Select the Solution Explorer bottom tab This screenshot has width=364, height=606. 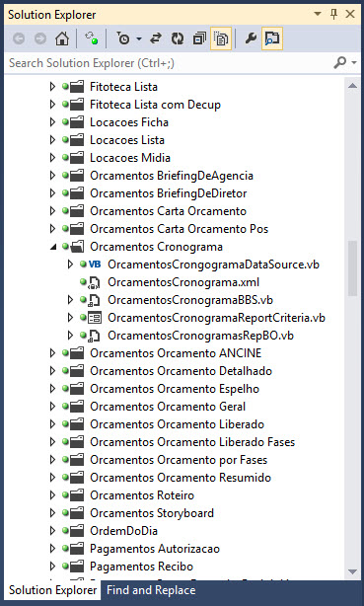[52, 590]
